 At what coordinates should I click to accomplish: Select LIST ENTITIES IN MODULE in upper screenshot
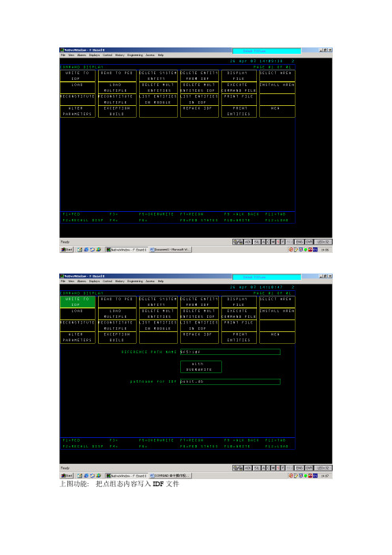coord(158,100)
